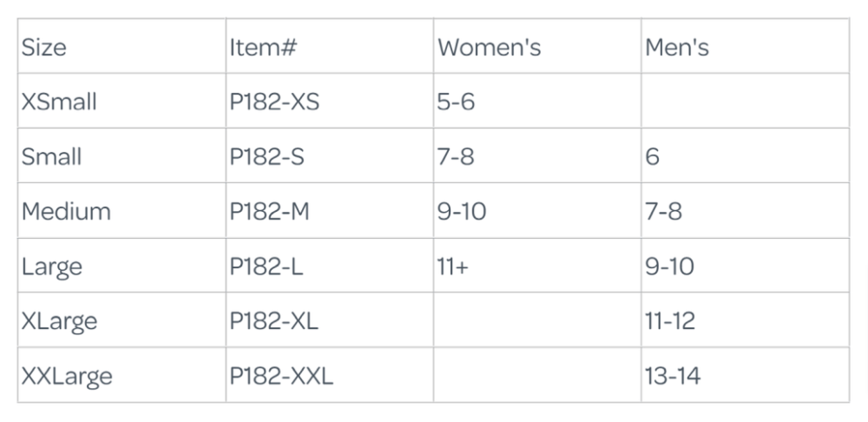Screen dimensions: 868x422
Task: Click men's size 6 cell
Action: pos(653,156)
